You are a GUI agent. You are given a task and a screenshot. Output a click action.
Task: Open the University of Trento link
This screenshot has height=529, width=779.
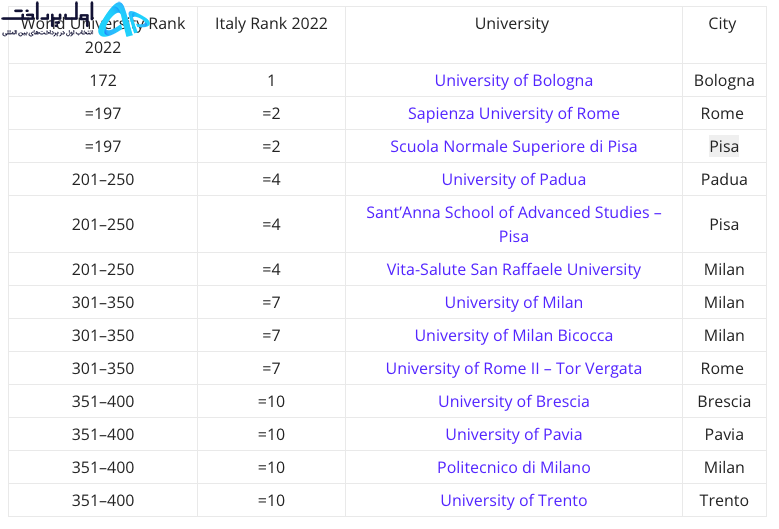click(513, 500)
